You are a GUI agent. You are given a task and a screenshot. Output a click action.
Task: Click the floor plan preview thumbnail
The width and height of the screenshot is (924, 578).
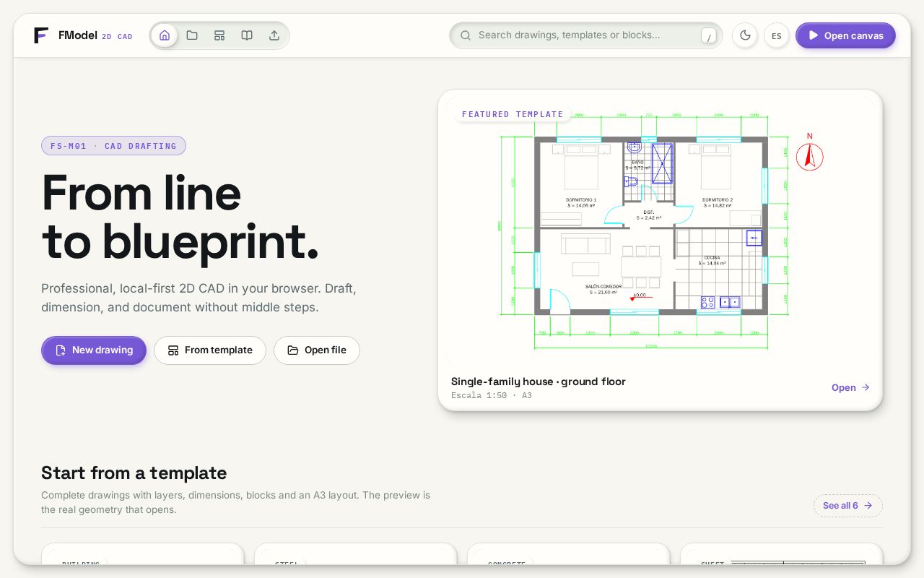click(660, 231)
